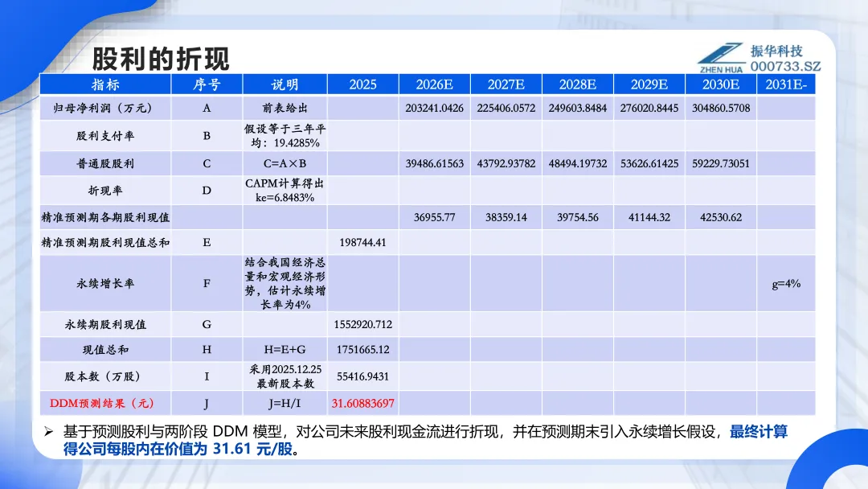Click stock code 000733.SZ
This screenshot has width=868, height=489.
pyautogui.click(x=785, y=67)
